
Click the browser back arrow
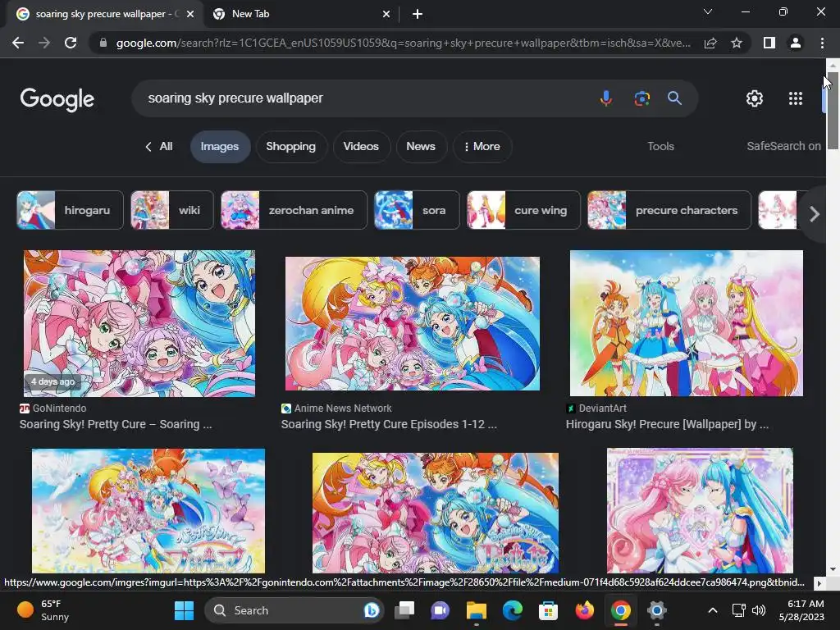(x=18, y=43)
